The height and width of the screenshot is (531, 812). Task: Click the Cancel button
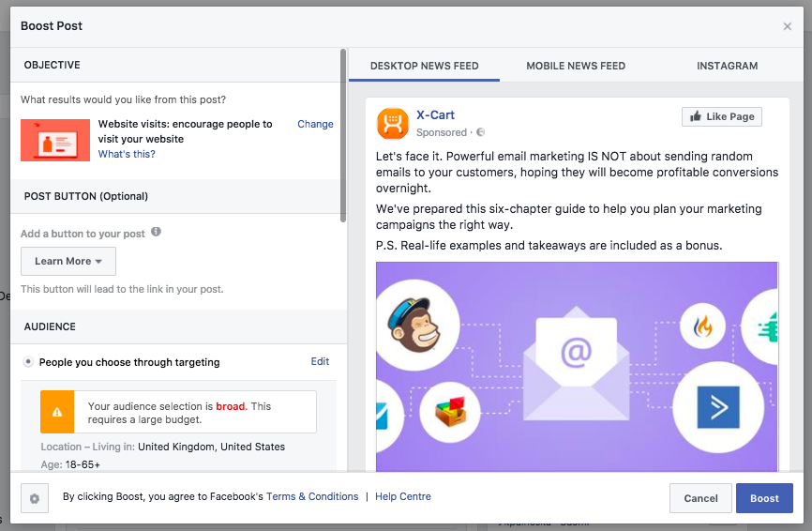tap(700, 498)
